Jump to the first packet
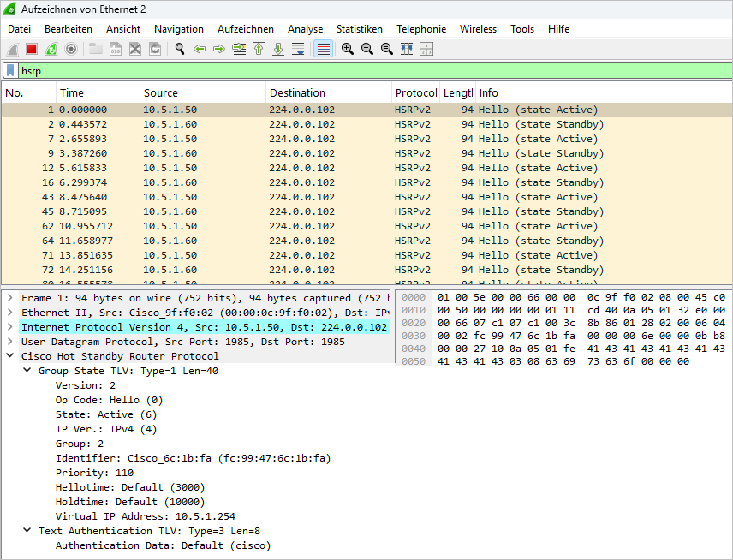Image resolution: width=733 pixels, height=560 pixels. click(259, 49)
